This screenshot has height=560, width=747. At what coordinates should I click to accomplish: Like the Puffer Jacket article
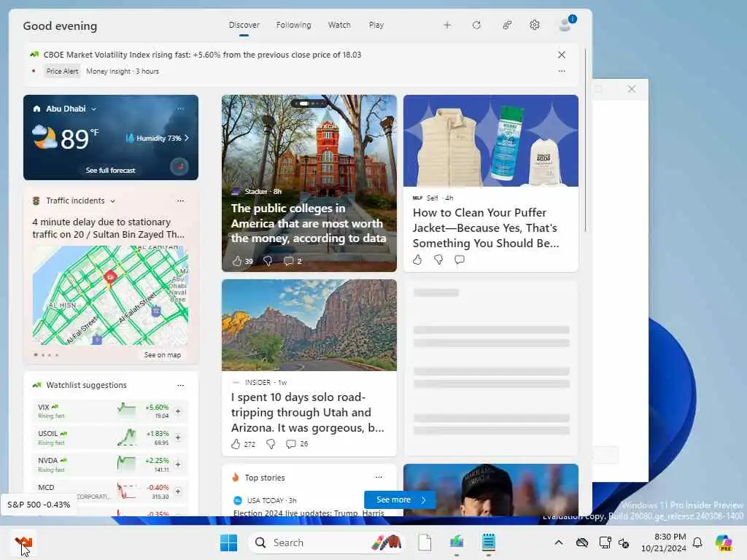pos(417,260)
